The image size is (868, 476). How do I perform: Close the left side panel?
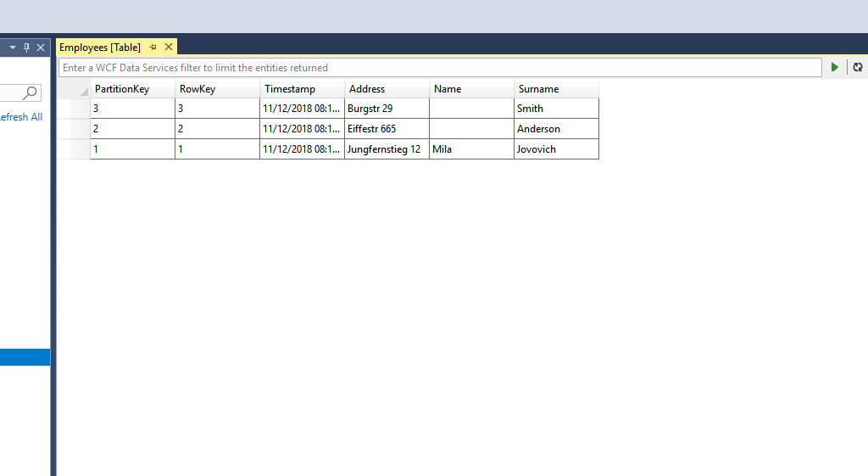(40, 48)
